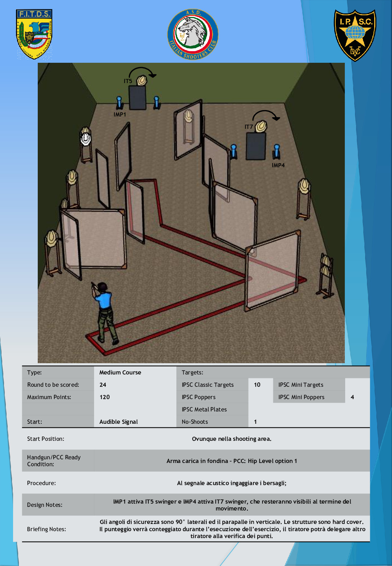The height and width of the screenshot is (566, 392).
Task: Click the Maximum Points value 120
Action: (105, 397)
